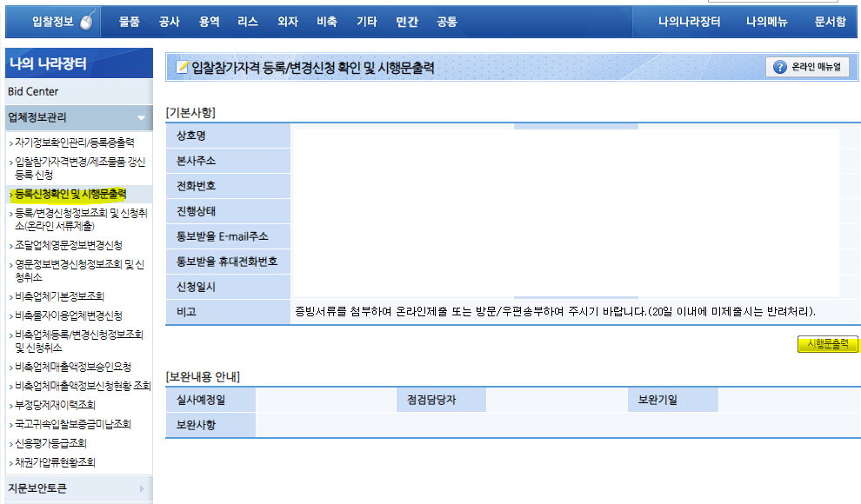This screenshot has height=504, width=861.
Task: Click the [보완내용 안내] section heading
Action: pos(204,377)
